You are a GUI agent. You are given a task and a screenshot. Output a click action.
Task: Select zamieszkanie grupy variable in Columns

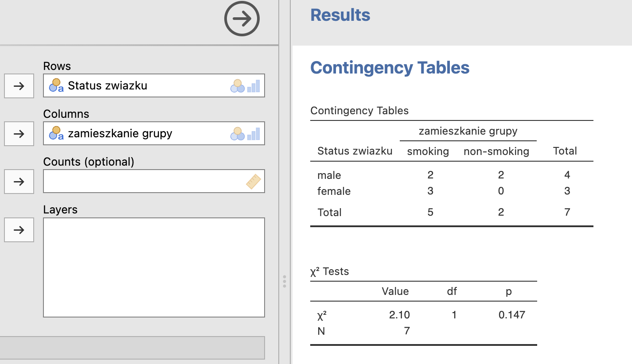[120, 133]
